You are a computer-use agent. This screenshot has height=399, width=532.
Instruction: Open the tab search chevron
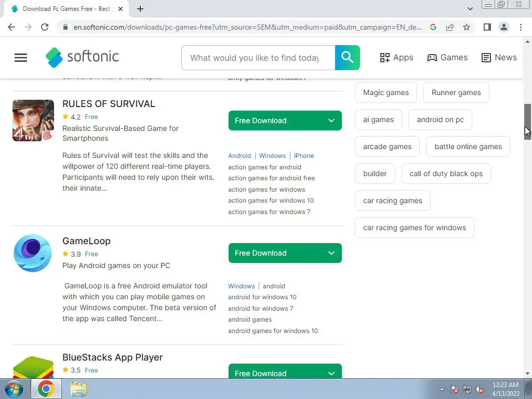pos(470,9)
